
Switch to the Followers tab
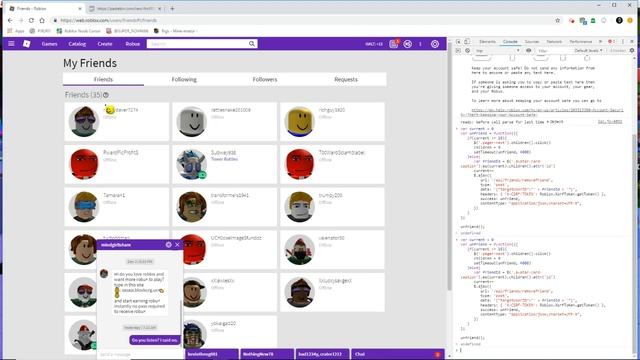265,80
